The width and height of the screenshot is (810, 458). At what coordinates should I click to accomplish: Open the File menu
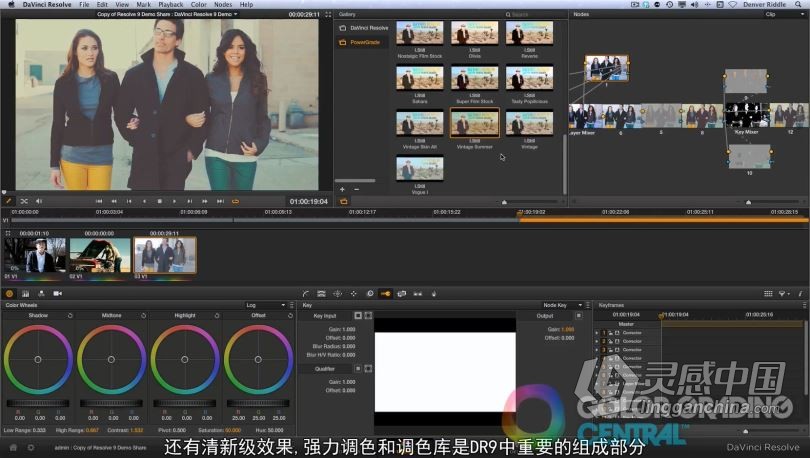[x=84, y=5]
